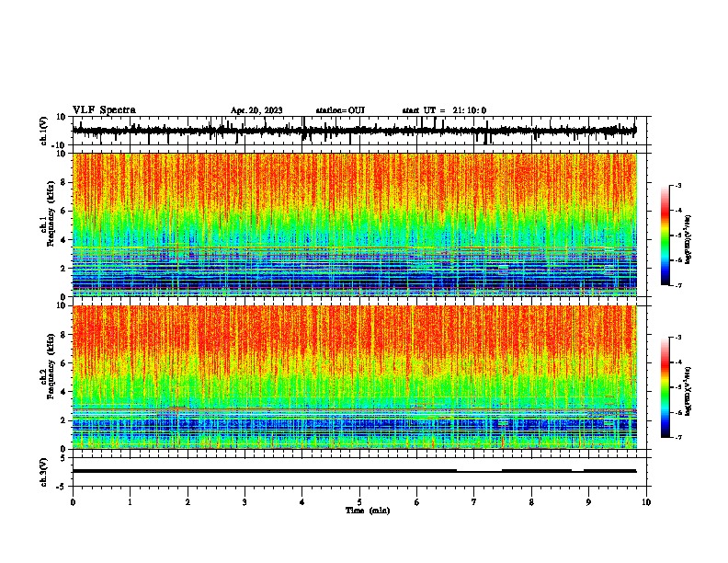Click the ch.1 voltage waveform trace
Screen dimensions: 728x563
coord(354,131)
